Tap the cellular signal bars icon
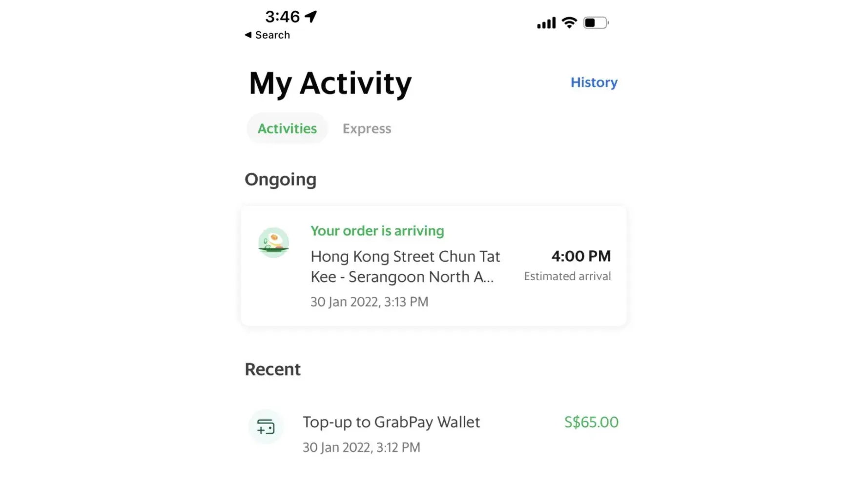 (x=546, y=23)
